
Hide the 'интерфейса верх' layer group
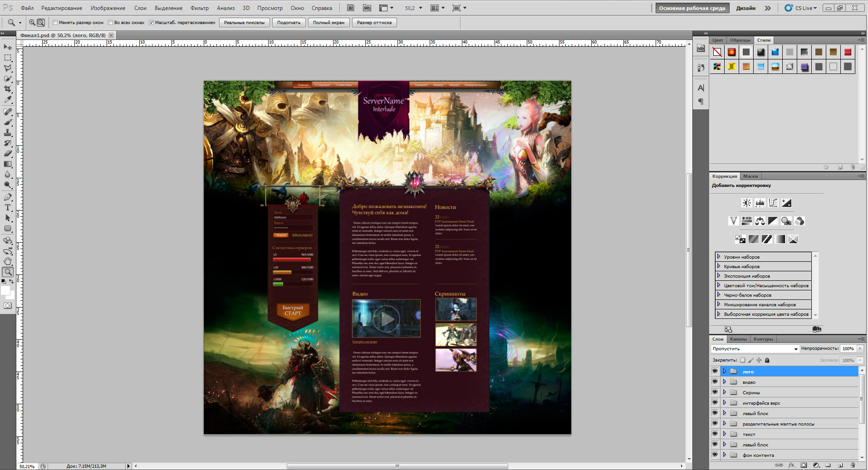click(715, 402)
